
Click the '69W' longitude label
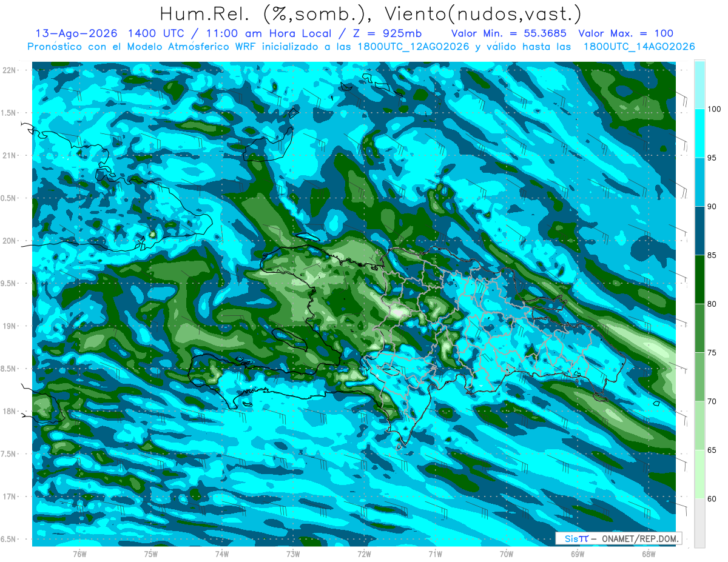(x=578, y=554)
